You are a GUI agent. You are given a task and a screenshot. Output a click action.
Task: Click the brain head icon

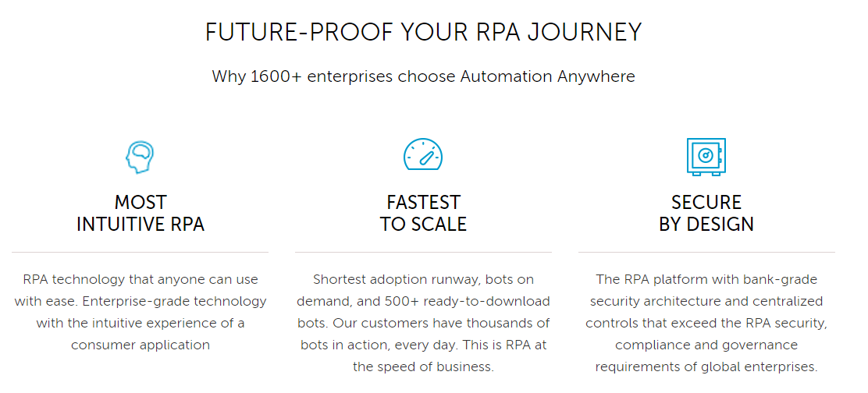pos(140,157)
